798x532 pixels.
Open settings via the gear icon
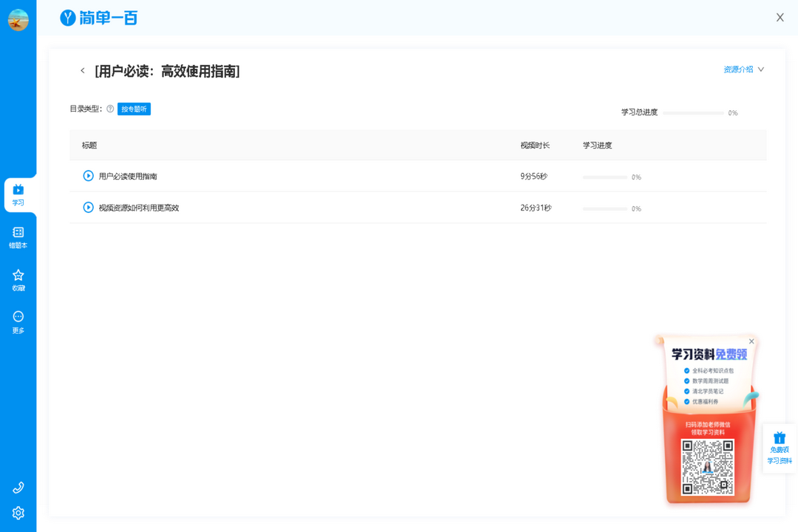(18, 512)
